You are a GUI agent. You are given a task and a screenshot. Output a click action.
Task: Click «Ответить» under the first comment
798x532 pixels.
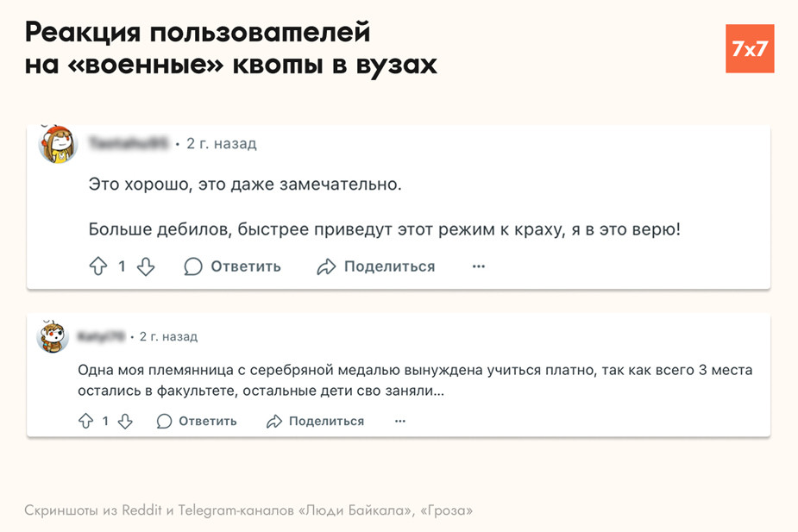(245, 266)
